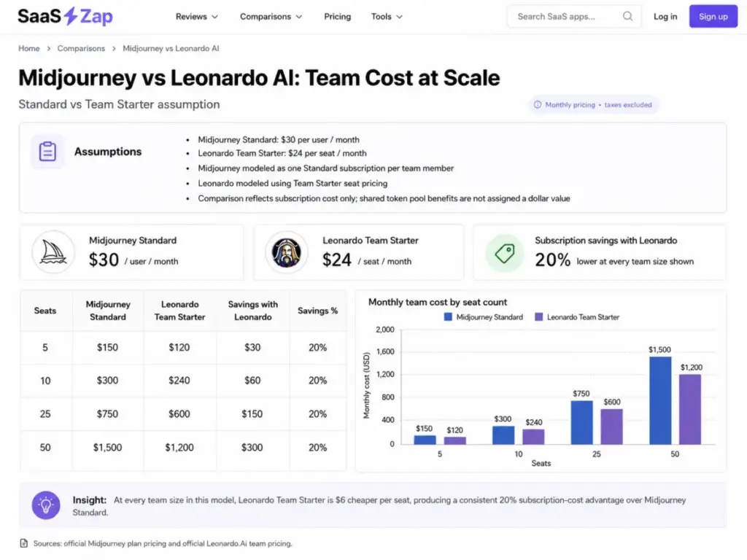Click the Monthly team cost chart title
Viewport: 747px width, 560px height.
pos(438,303)
